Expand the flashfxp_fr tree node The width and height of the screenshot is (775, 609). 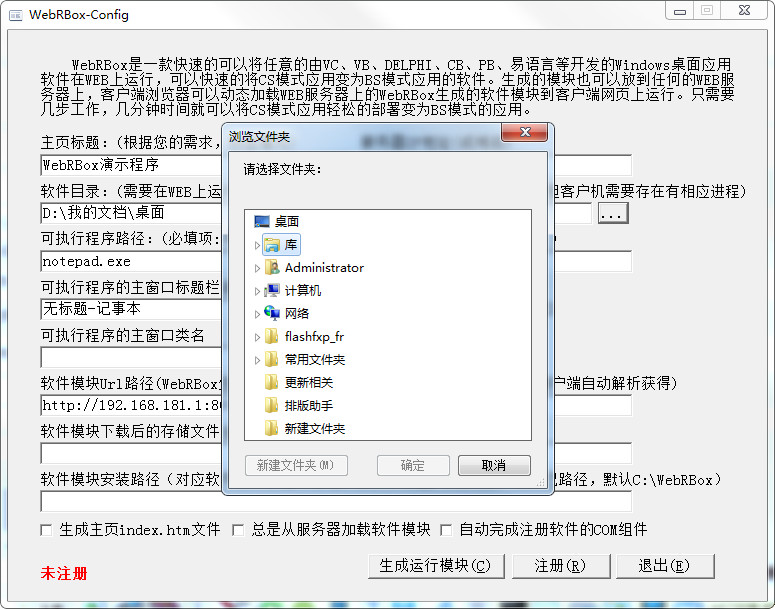click(257, 337)
